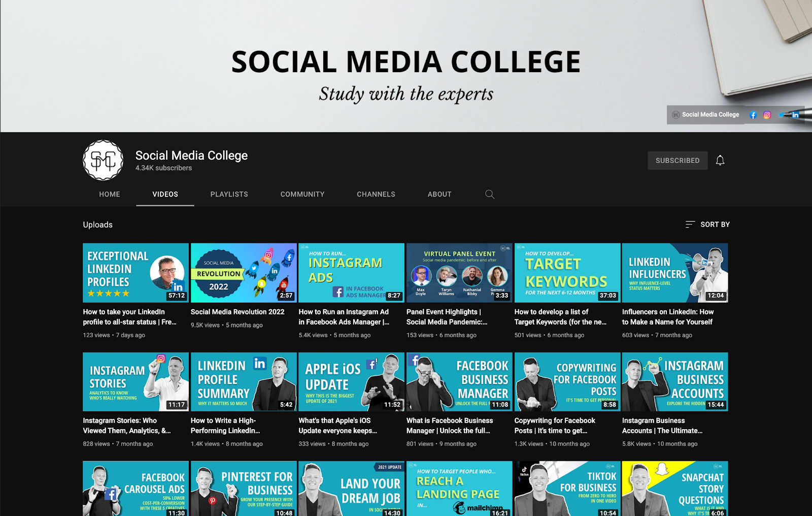Open Facebook Carousel Ads thumbnail

point(136,489)
